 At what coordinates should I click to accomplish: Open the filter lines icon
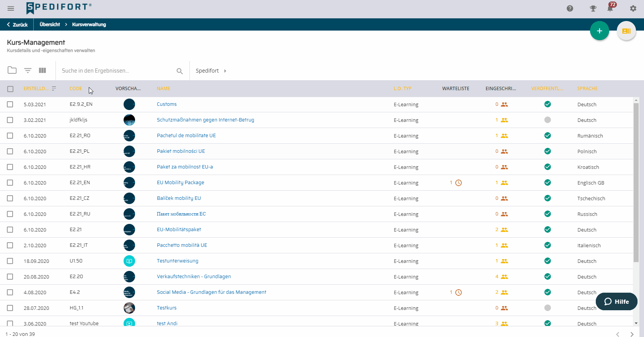coord(28,70)
